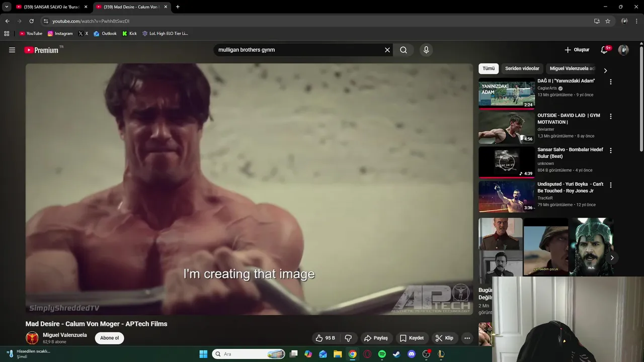Open options for Sansar Salvo Bombalar video

[611, 150]
